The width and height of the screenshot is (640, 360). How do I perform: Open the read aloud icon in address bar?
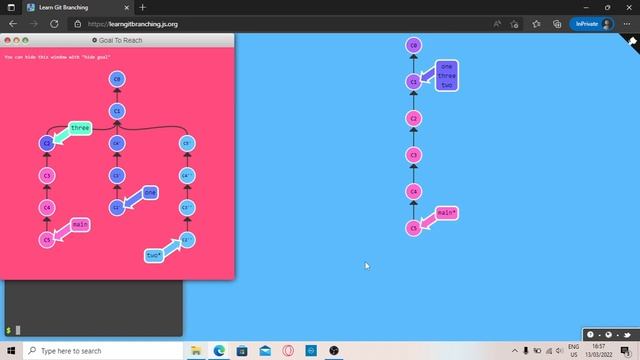497,24
